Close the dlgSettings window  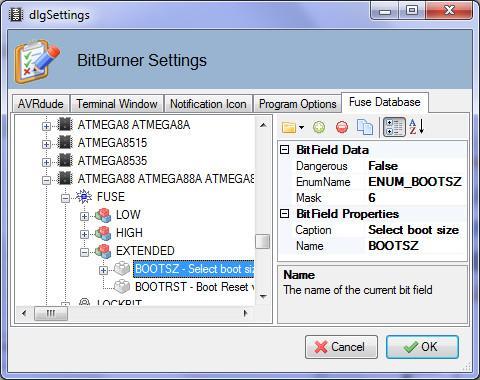(449, 11)
